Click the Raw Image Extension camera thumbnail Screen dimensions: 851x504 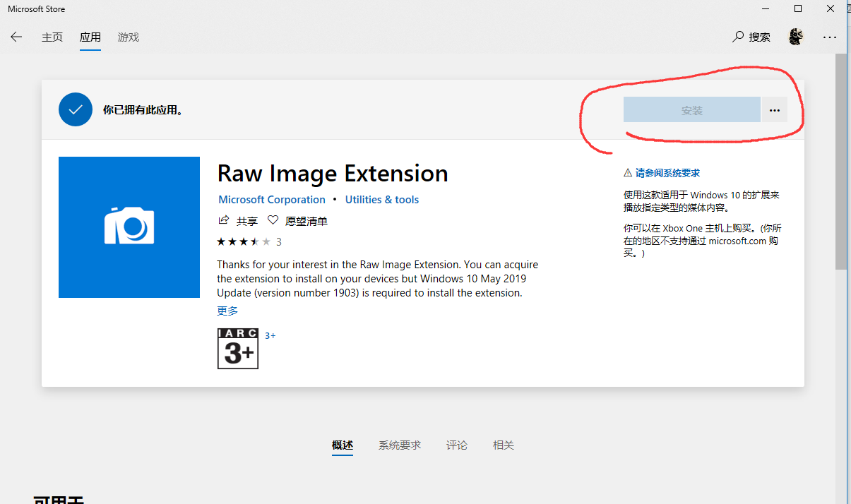point(129,227)
